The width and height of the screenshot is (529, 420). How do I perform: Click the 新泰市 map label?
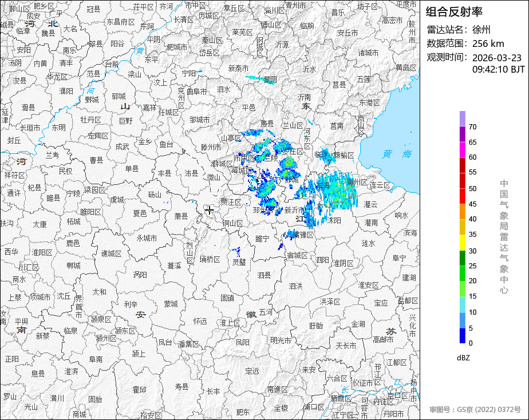[238, 68]
